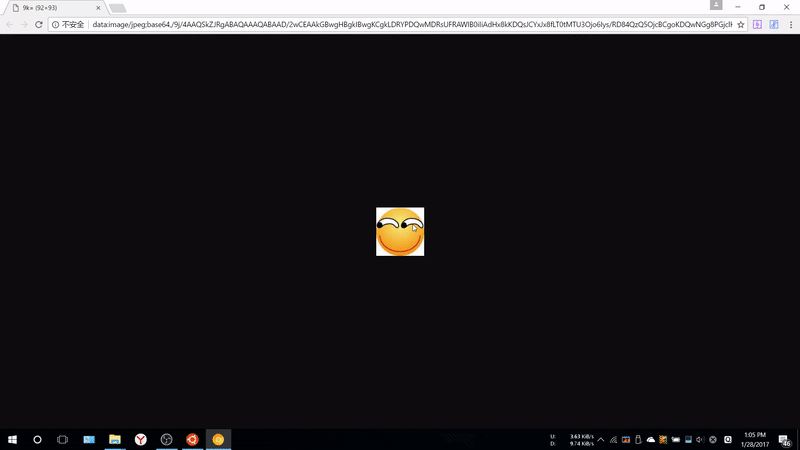Screen dimensions: 800x450
Task: Open the blue extension icon
Action: click(773, 24)
